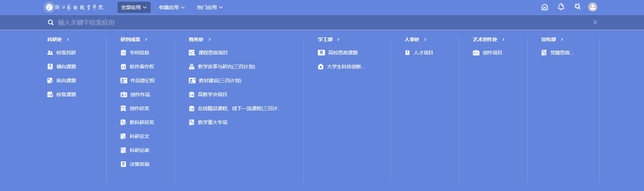644x191 pixels.
Task: Expand the 教务处 category heading
Action: [x=200, y=39]
